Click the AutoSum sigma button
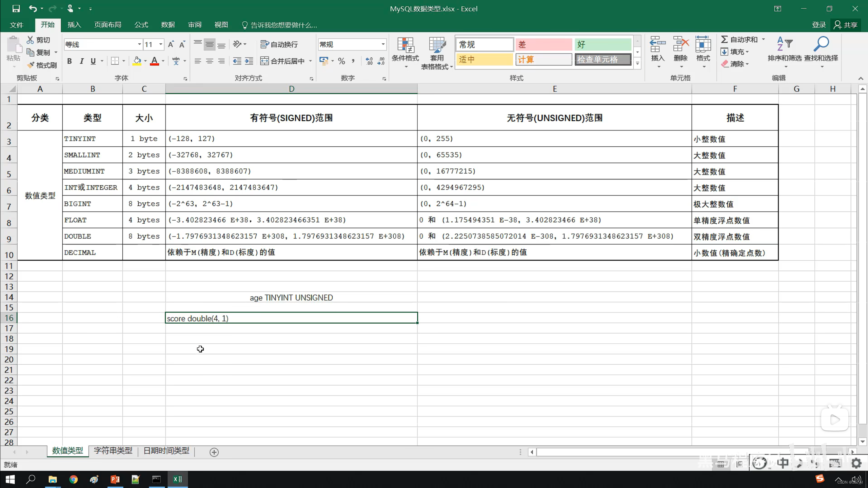The width and height of the screenshot is (868, 488). (739, 40)
